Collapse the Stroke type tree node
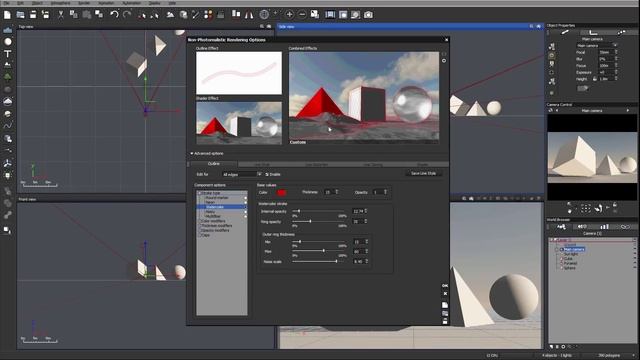 [200, 193]
